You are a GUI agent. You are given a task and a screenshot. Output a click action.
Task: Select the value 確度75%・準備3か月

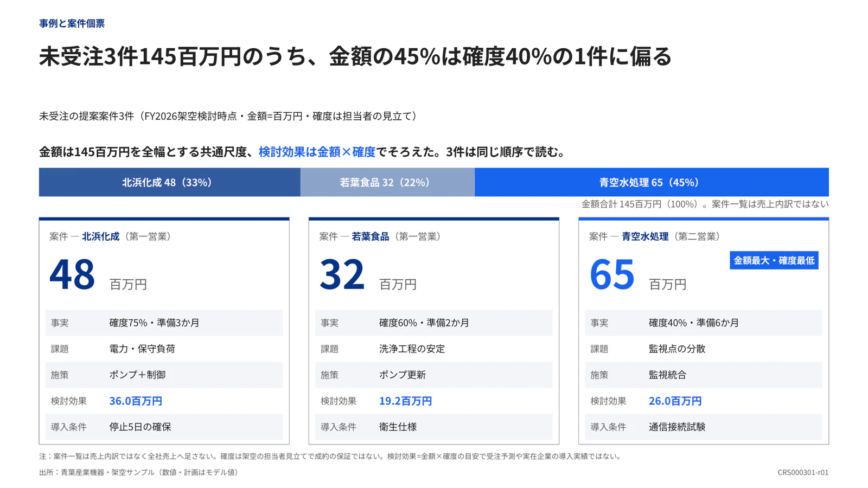(155, 323)
